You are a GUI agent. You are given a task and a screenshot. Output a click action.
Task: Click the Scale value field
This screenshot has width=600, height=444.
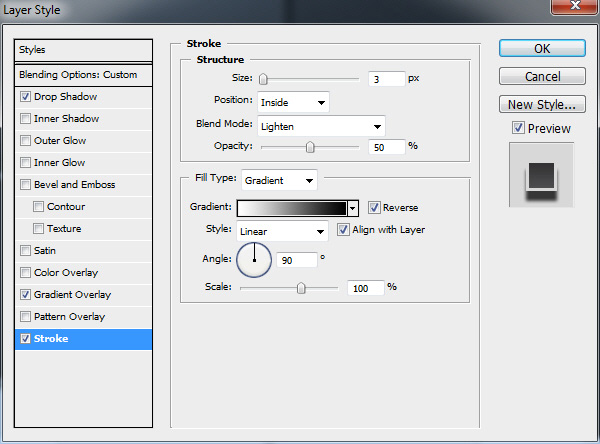point(365,288)
